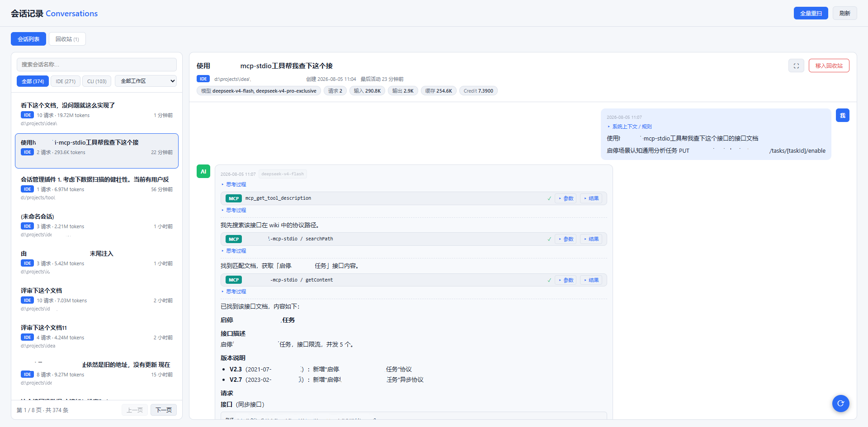Open conversation 评审下这个文档11
Image resolution: width=868 pixels, height=427 pixels.
pos(97,336)
